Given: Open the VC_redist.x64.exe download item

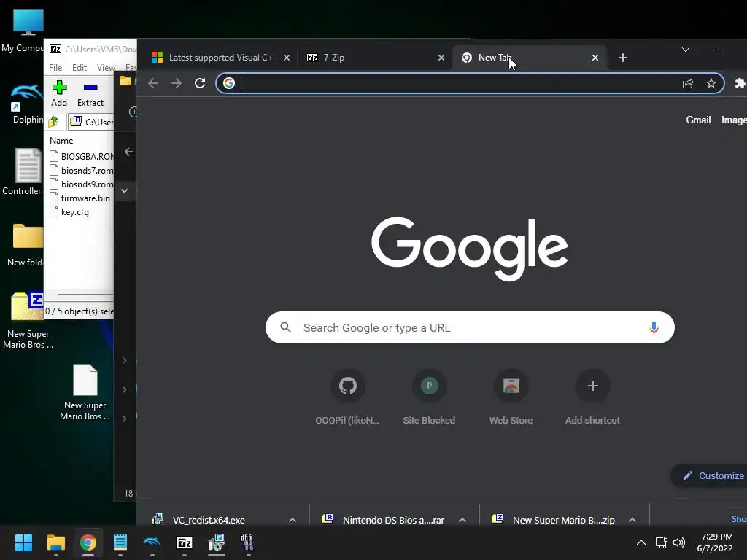Looking at the screenshot, I should [x=209, y=520].
